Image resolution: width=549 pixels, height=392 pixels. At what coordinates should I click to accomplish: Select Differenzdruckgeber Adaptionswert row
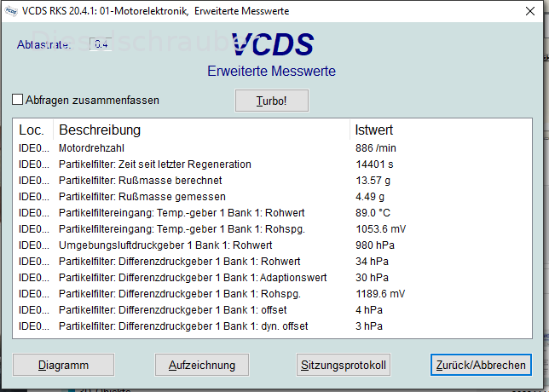[273, 278]
